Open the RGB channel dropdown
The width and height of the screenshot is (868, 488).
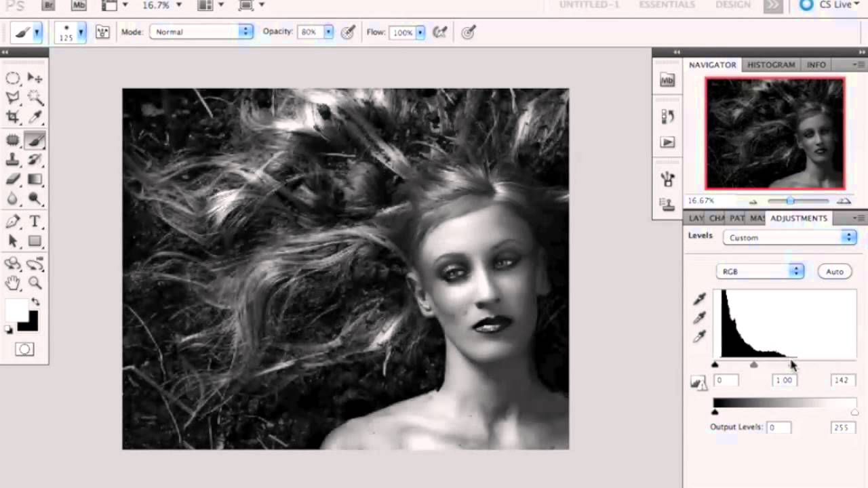coord(759,271)
